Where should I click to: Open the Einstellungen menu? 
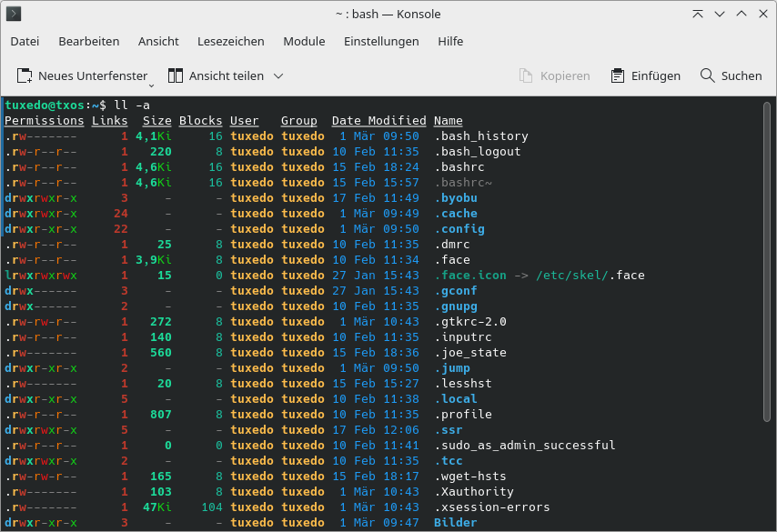click(381, 42)
